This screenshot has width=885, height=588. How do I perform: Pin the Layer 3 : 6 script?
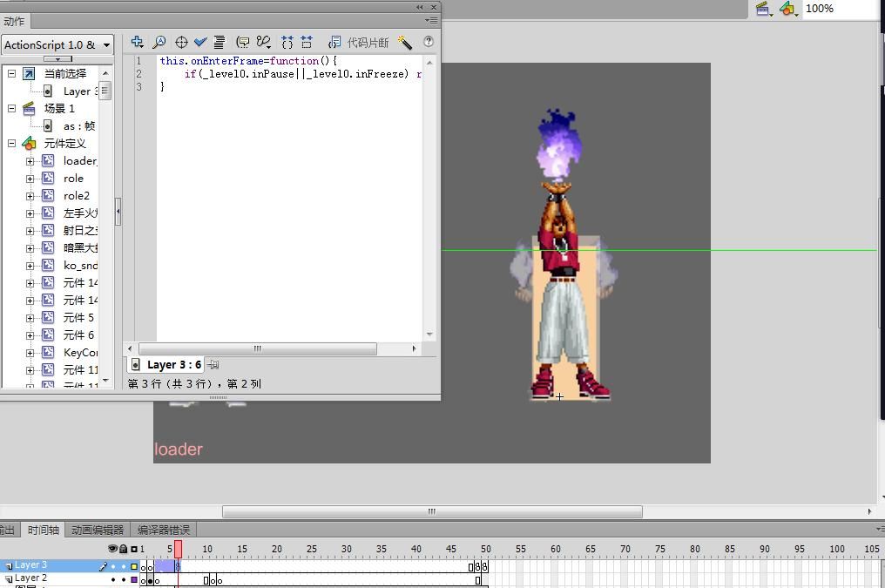click(213, 365)
